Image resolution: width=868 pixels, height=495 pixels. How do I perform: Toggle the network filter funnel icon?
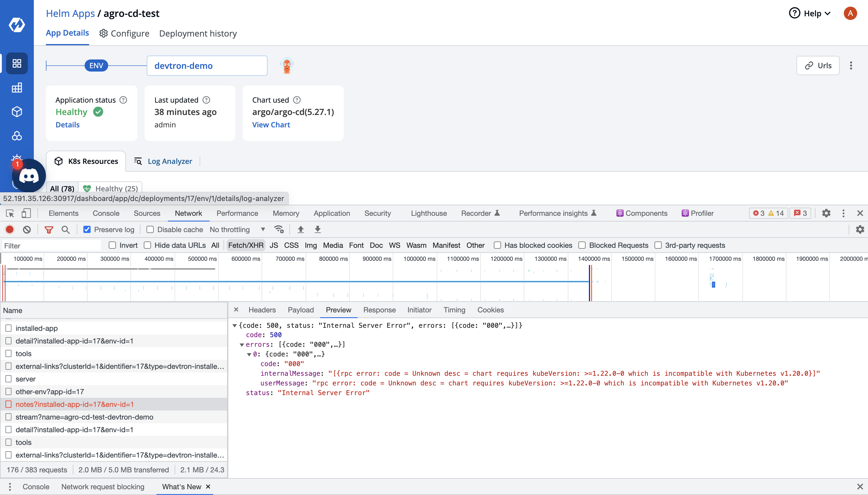49,229
